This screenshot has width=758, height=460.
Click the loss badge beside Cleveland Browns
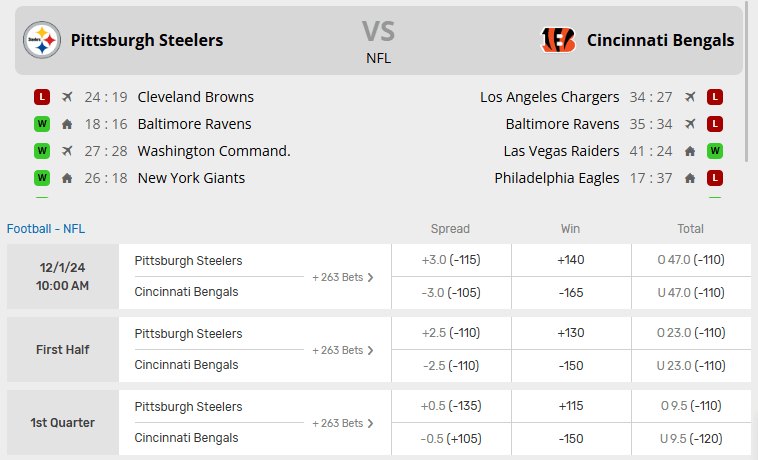point(41,97)
